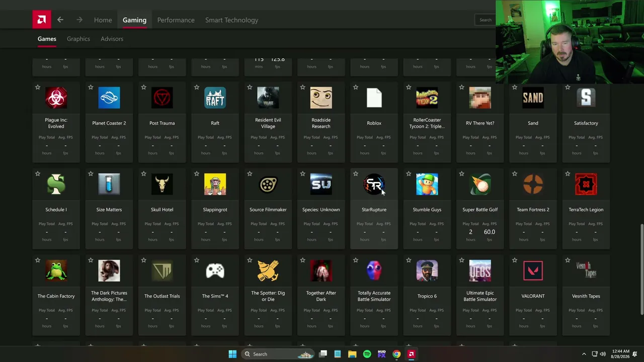The image size is (644, 362).
Task: Click the AMD Software taskbar icon
Action: pyautogui.click(x=411, y=354)
